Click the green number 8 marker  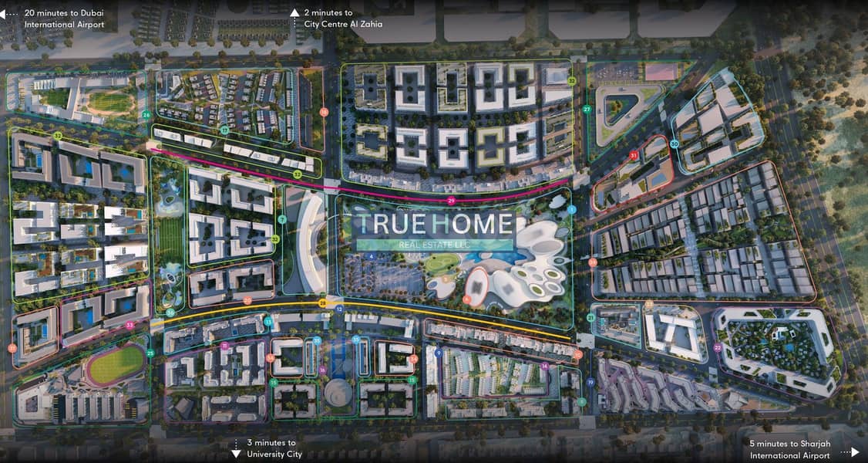pos(580,401)
